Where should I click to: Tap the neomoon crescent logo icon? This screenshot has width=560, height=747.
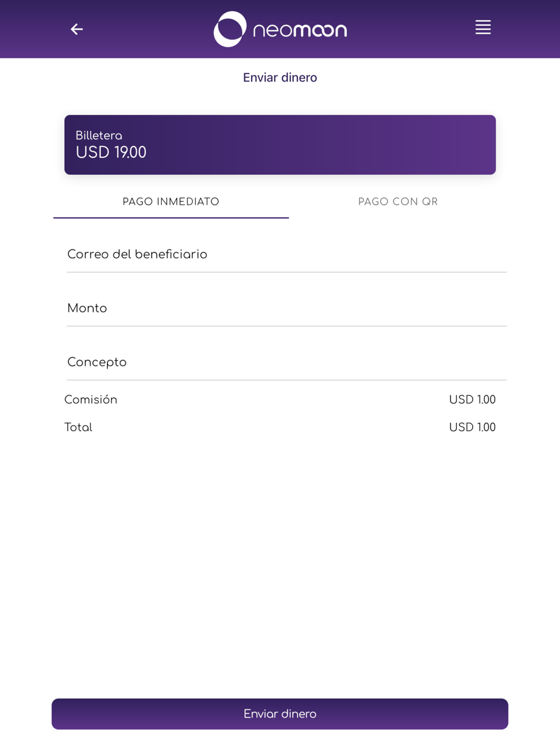230,29
